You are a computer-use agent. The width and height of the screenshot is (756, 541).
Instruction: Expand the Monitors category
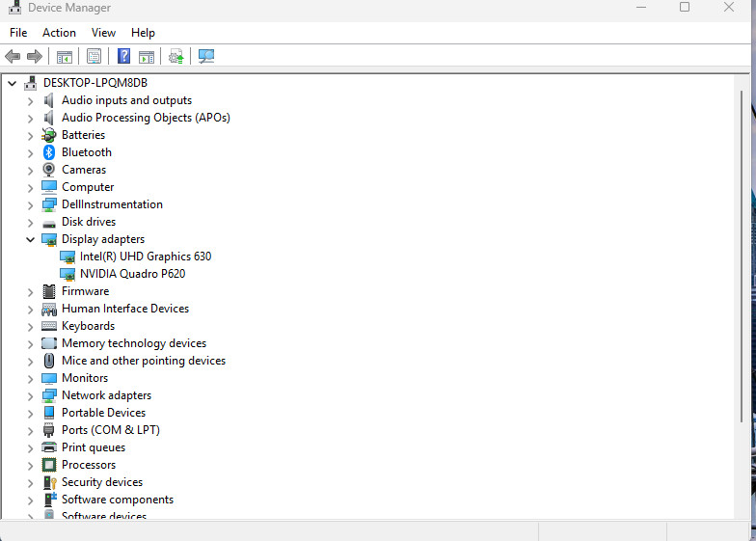pos(31,378)
